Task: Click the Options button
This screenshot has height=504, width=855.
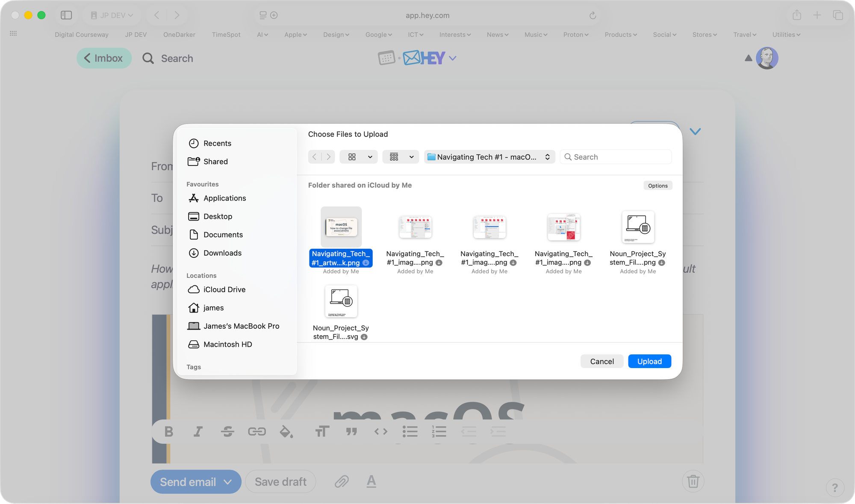Action: [657, 186]
